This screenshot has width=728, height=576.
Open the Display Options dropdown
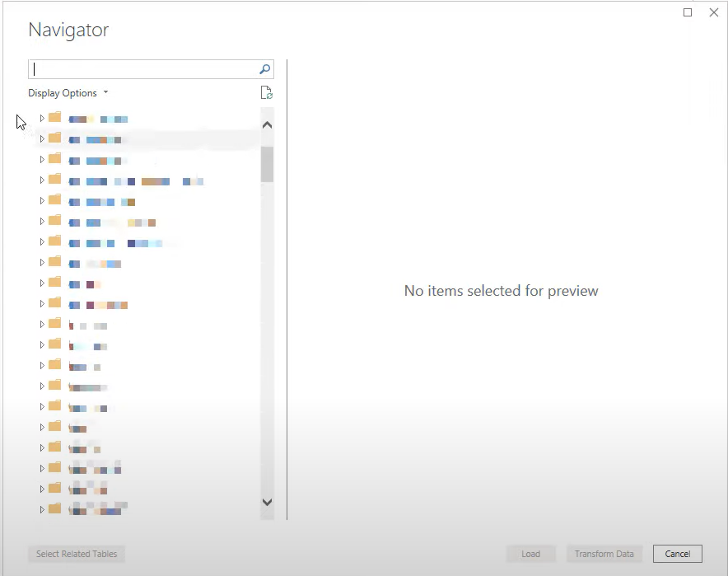(68, 93)
